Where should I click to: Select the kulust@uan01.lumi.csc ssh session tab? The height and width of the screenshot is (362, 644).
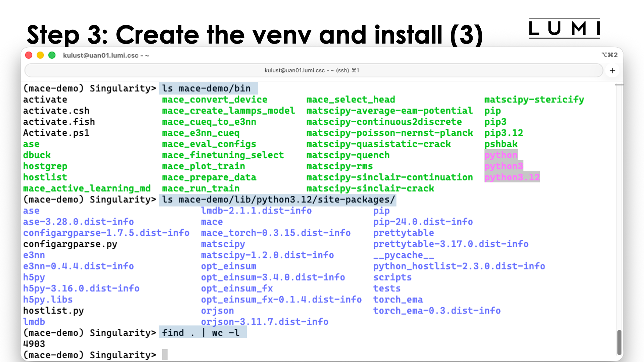312,70
